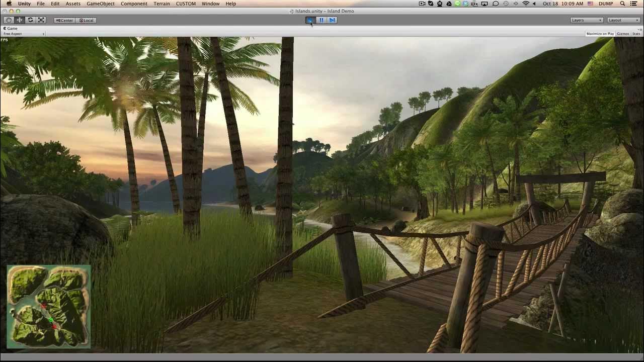Open Time Machine menu bar icon
The width and height of the screenshot is (644, 362).
tap(506, 4)
